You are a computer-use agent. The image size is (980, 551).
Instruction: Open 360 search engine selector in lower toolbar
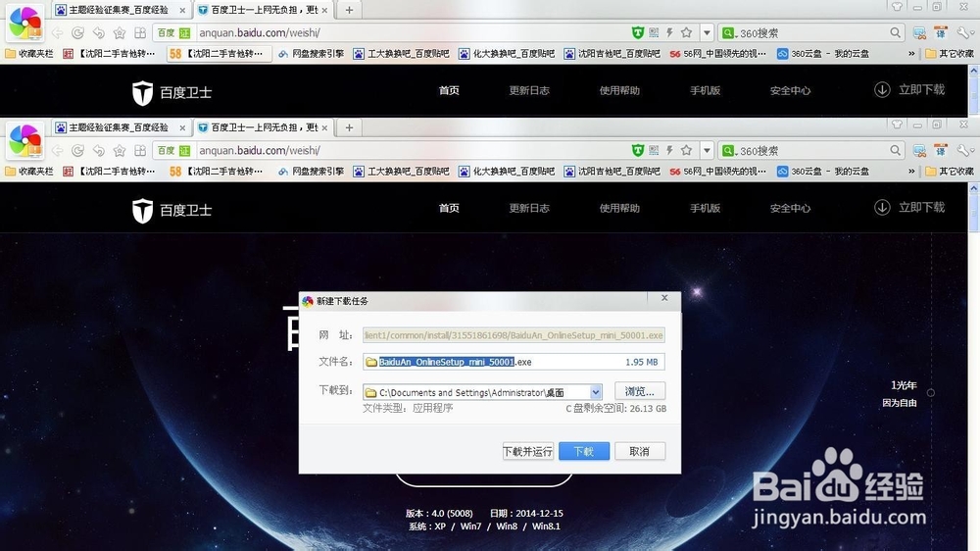tap(728, 151)
